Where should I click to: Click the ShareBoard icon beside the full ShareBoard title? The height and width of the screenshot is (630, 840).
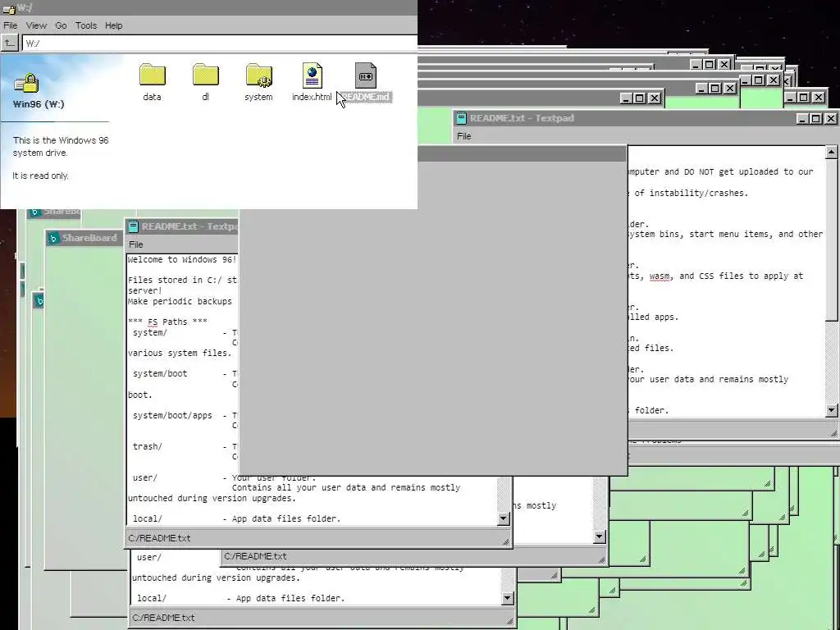click(53, 239)
